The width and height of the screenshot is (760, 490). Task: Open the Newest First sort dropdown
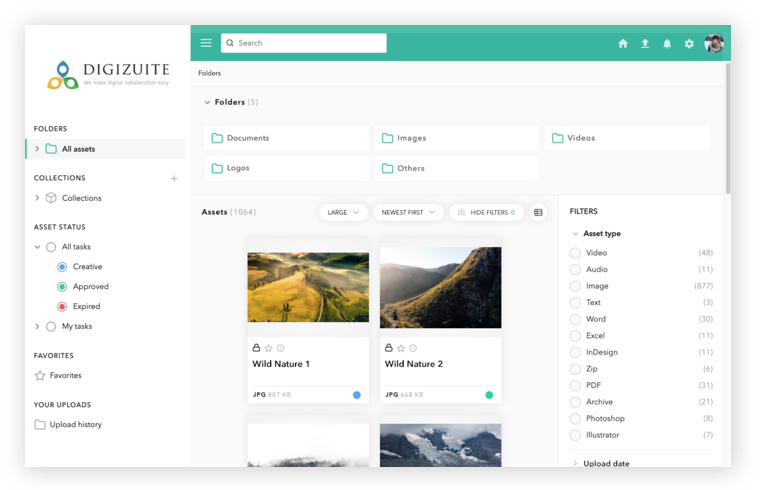click(x=408, y=212)
